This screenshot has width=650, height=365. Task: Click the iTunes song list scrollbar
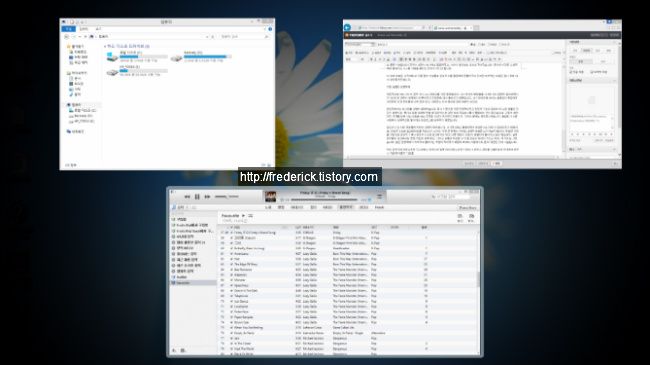tap(478, 279)
